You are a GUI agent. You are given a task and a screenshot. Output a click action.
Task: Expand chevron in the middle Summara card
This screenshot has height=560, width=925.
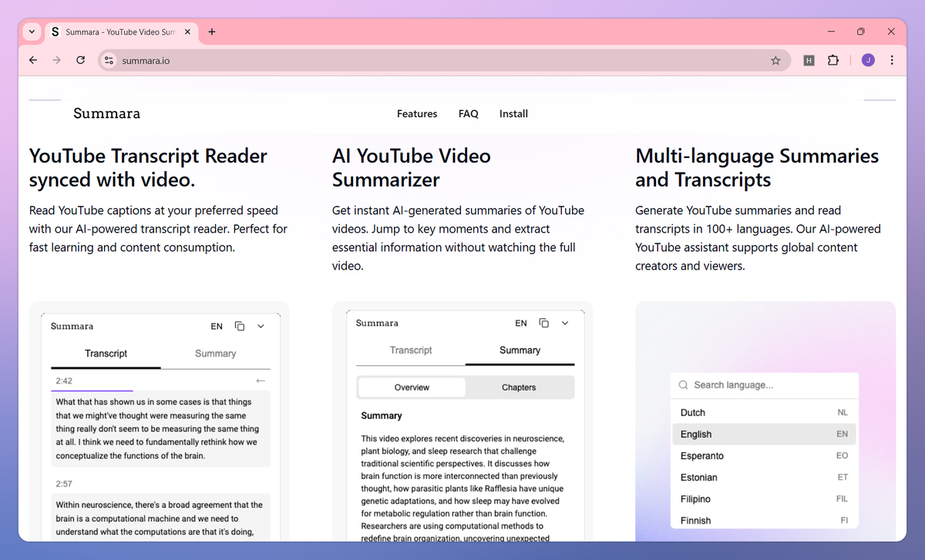(565, 323)
